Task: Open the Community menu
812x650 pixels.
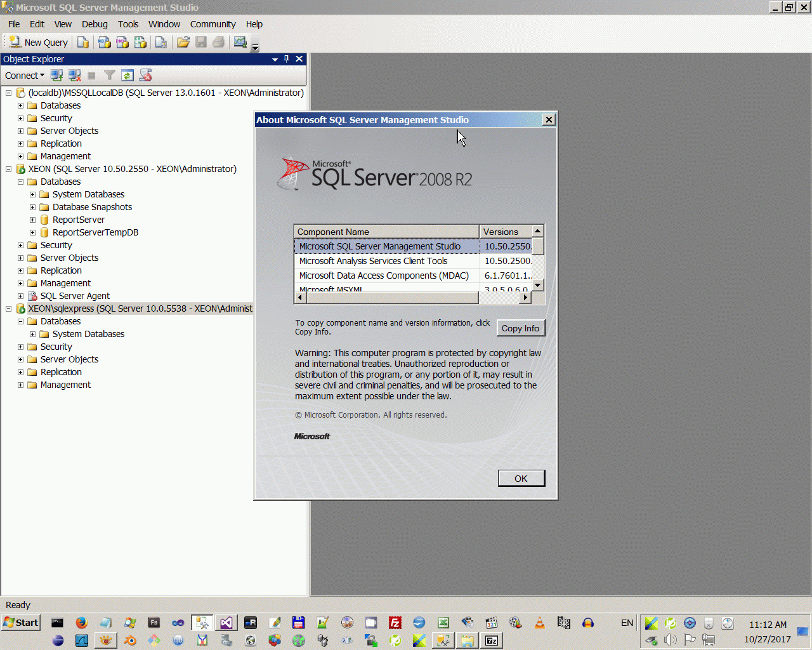Action: pyautogui.click(x=213, y=24)
